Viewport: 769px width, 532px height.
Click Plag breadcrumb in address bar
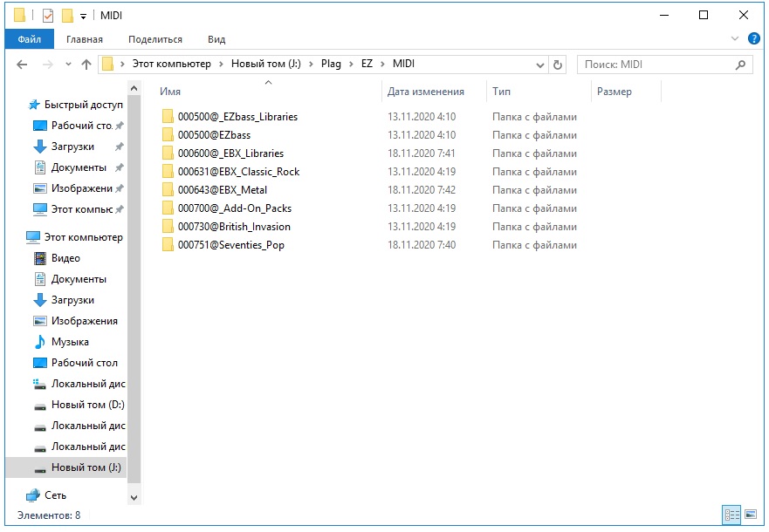tap(331, 64)
